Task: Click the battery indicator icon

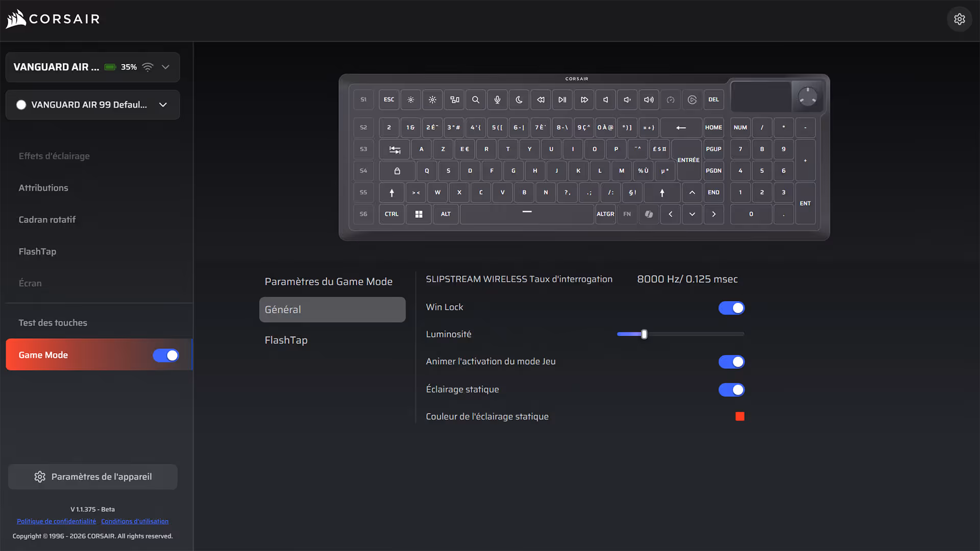Action: (110, 67)
